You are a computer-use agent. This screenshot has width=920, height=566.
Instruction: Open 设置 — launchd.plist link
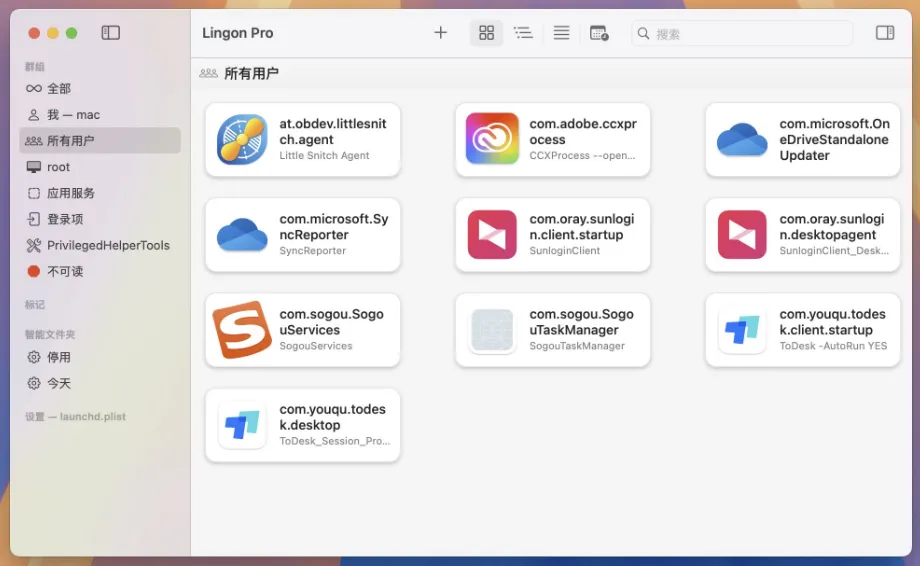75,416
